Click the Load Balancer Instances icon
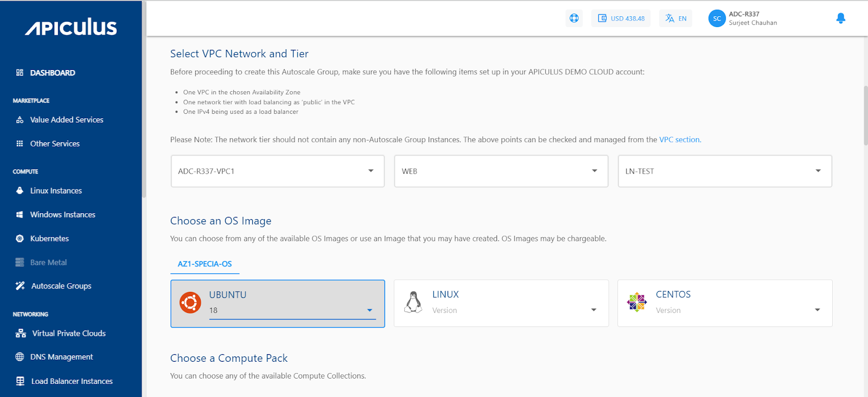This screenshot has width=868, height=397. [20, 381]
